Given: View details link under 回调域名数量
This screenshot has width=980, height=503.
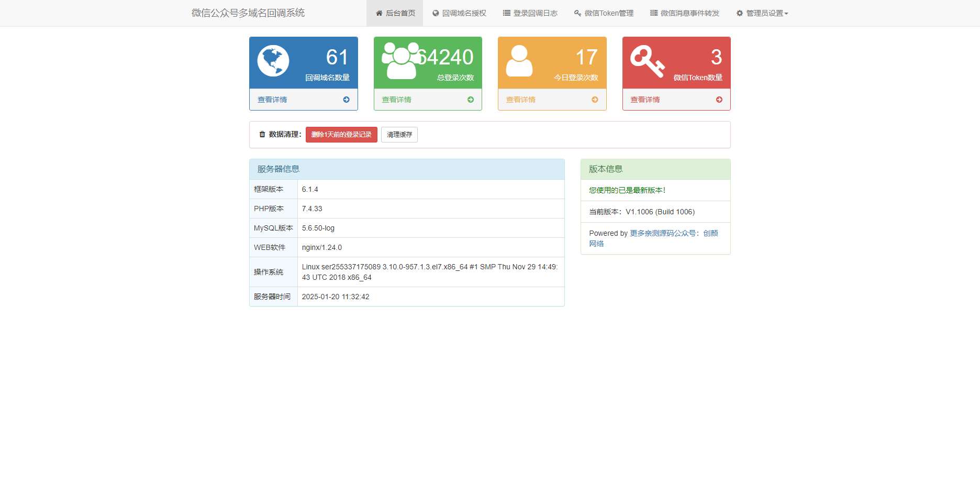Looking at the screenshot, I should [272, 100].
